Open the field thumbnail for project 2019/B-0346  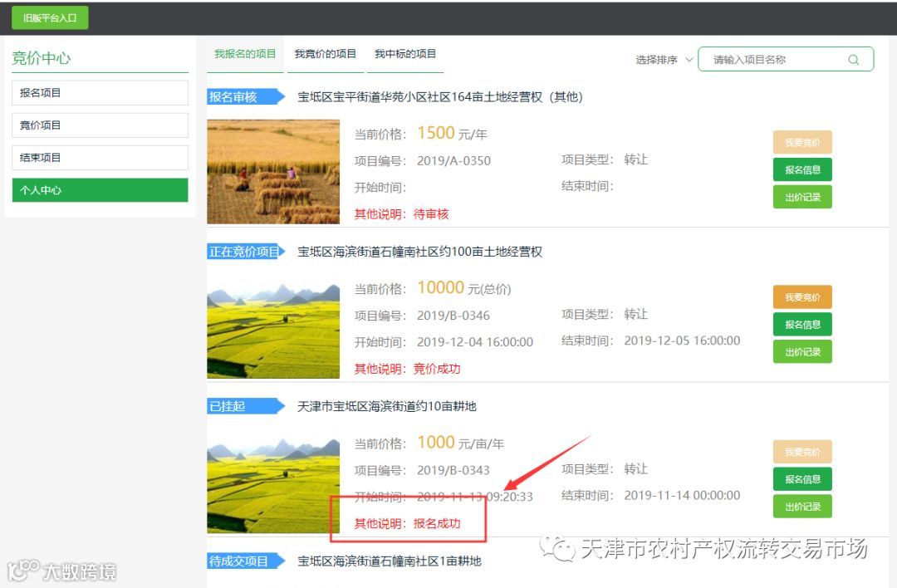click(x=273, y=326)
